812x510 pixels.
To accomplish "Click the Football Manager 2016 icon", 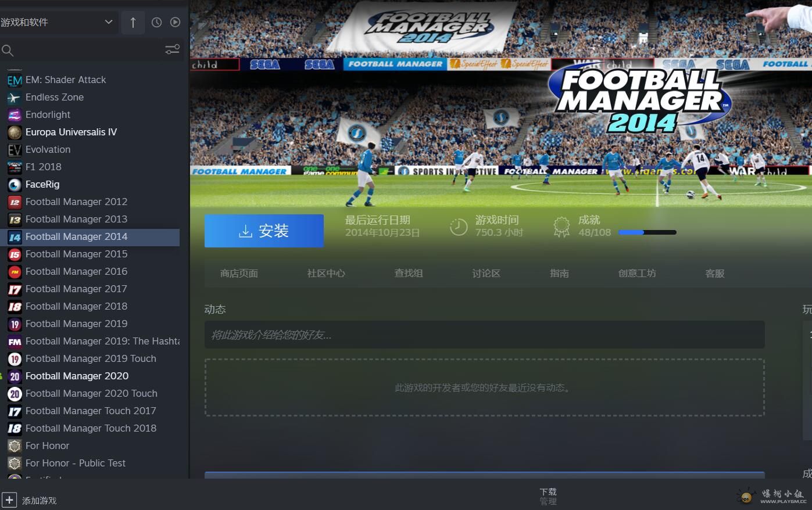I will pos(15,271).
